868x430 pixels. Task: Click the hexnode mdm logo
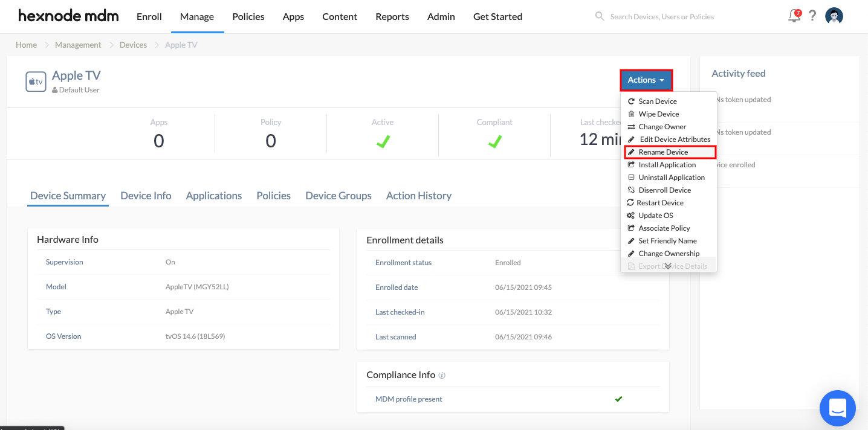68,16
